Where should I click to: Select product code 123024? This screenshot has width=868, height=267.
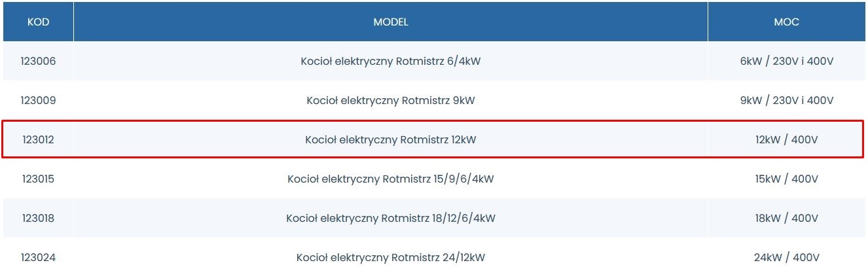tap(38, 257)
